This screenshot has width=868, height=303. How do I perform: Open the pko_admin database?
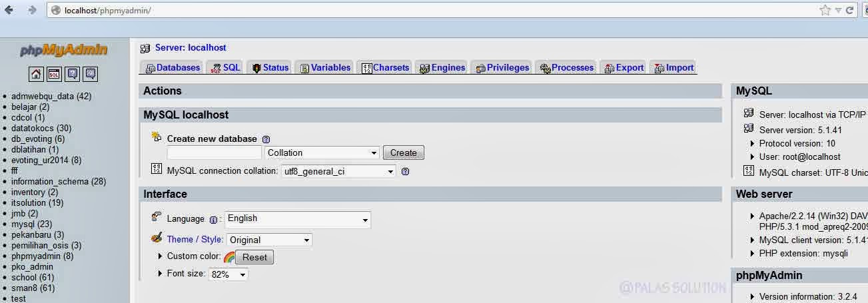coord(32,266)
